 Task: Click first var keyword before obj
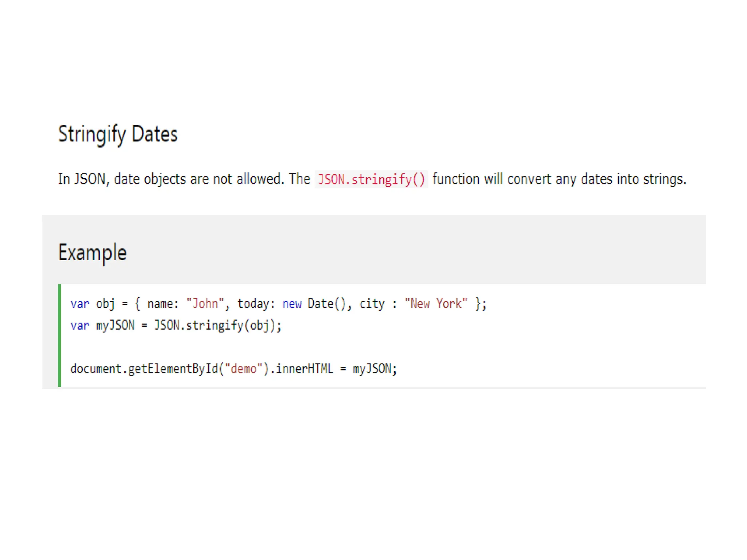tap(80, 303)
